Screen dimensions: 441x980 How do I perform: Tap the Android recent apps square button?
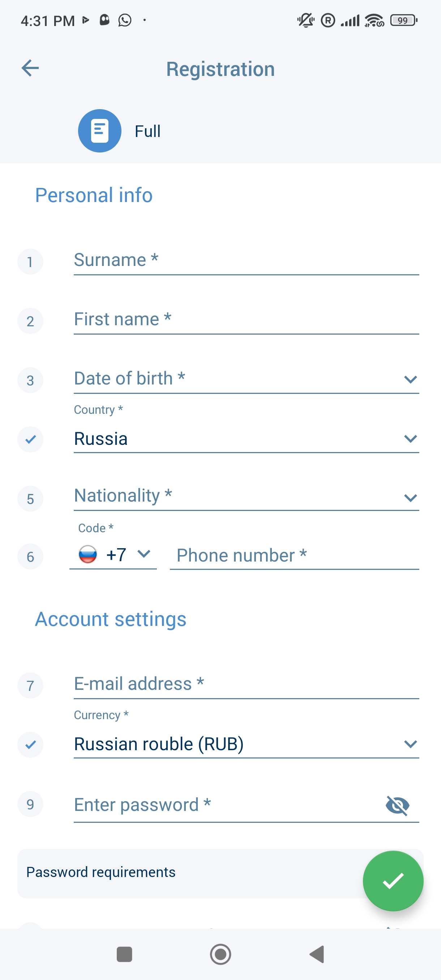[x=124, y=954]
